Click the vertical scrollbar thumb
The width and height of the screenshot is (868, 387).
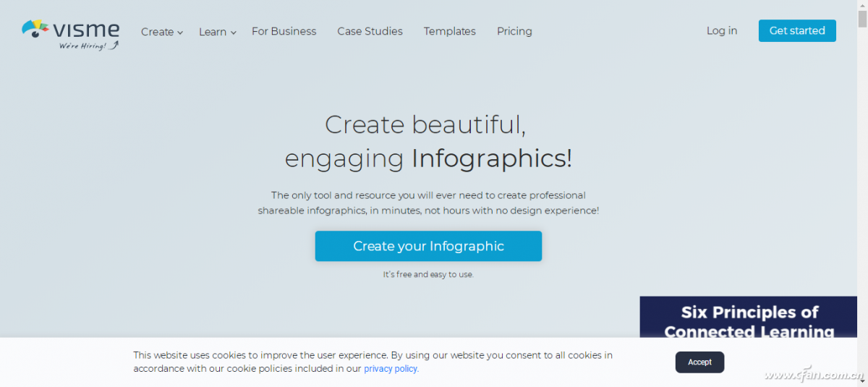862,17
